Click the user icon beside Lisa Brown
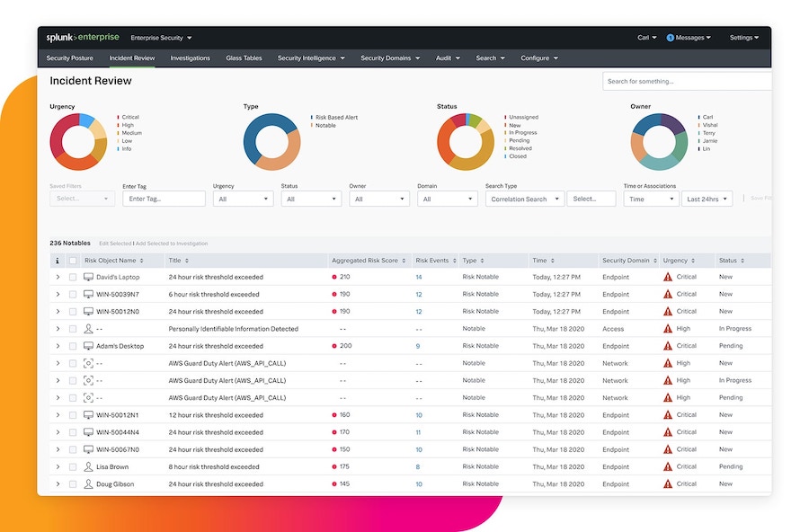This screenshot has width=809, height=532. point(88,466)
